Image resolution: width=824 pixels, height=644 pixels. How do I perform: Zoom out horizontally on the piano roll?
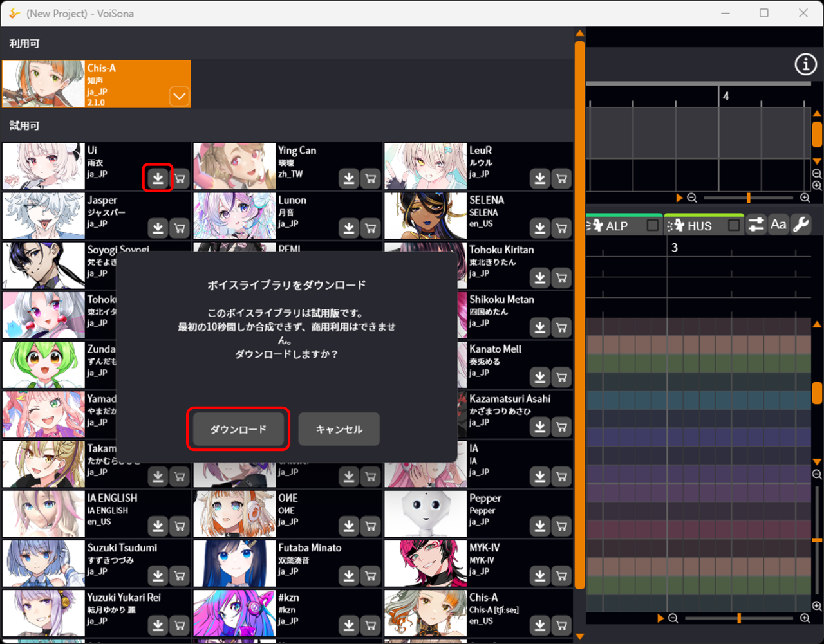point(673,618)
